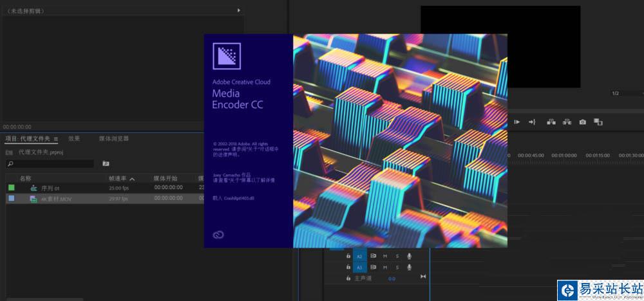Click 25.00 fps value of 序列 01

(118, 188)
